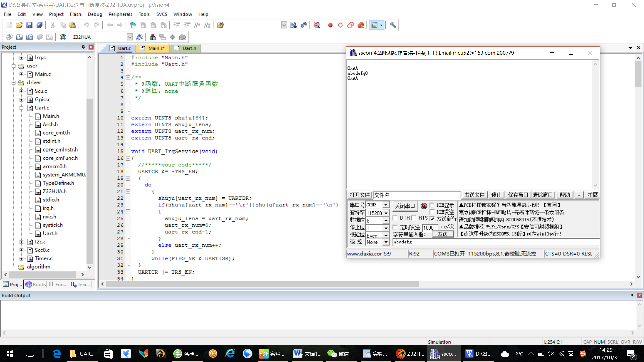Undo the last edit with the toolbar arrow
This screenshot has width=644, height=362.
[x=86, y=25]
